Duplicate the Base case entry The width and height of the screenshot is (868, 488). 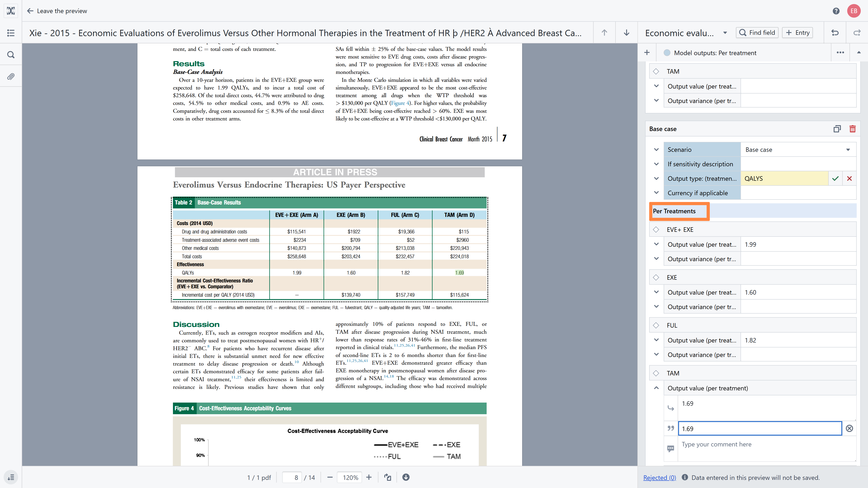837,129
